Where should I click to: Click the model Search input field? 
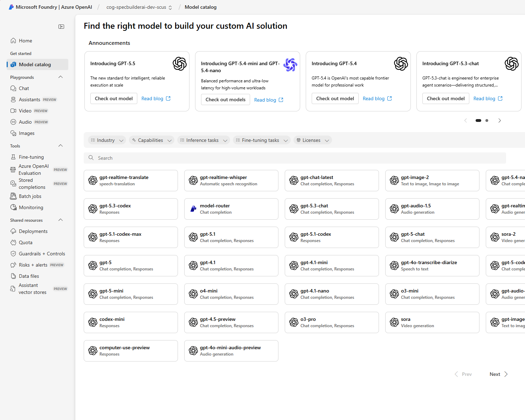(x=295, y=158)
